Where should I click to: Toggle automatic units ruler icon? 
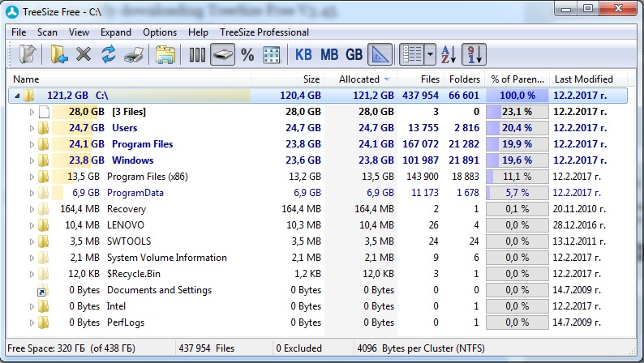(380, 54)
